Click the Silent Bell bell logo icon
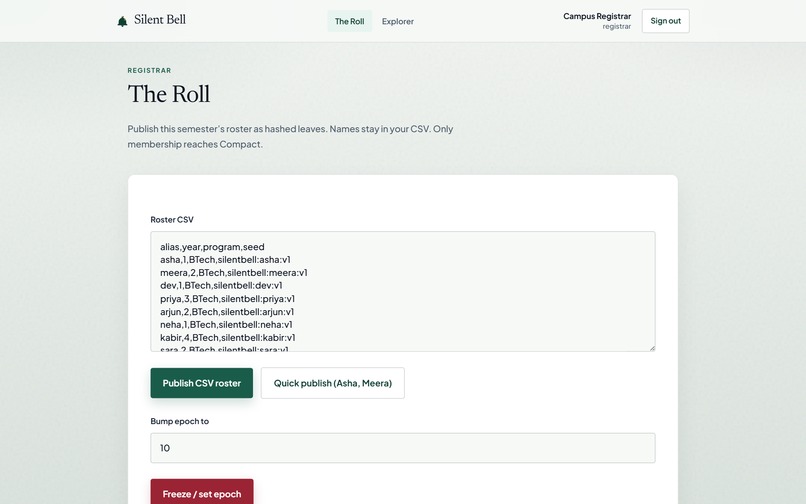806x504 pixels. pos(122,21)
